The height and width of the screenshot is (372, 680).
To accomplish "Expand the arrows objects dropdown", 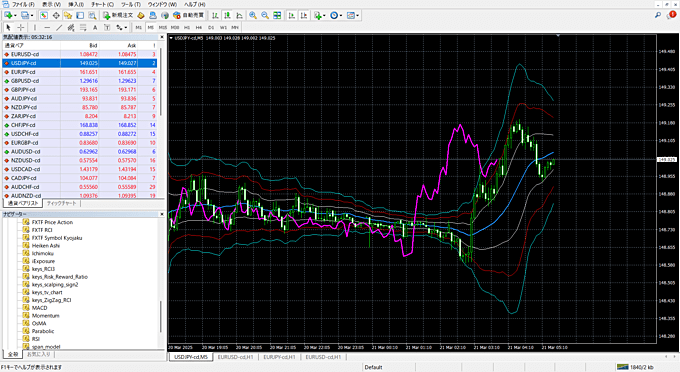I will tap(121, 27).
